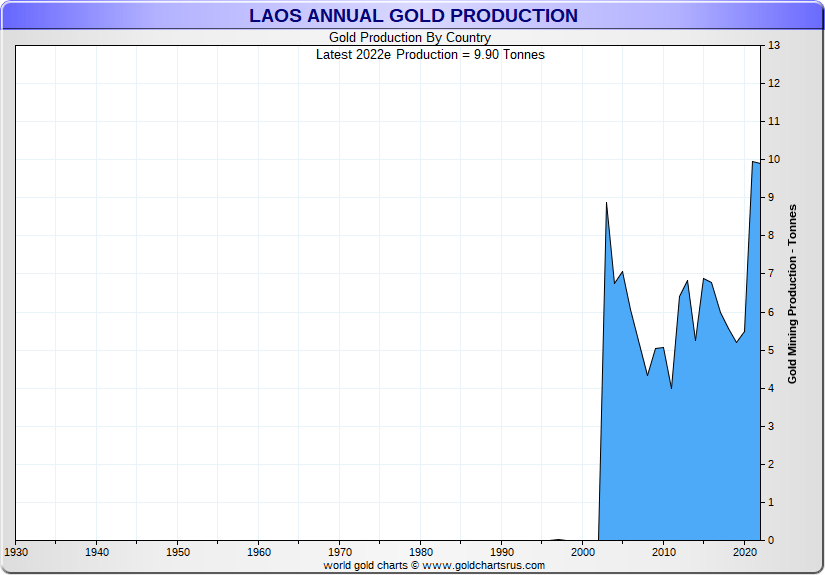Viewport: 825px width, 575px height.
Task: Click the highest data peak near 10 tonnes
Action: click(x=753, y=162)
